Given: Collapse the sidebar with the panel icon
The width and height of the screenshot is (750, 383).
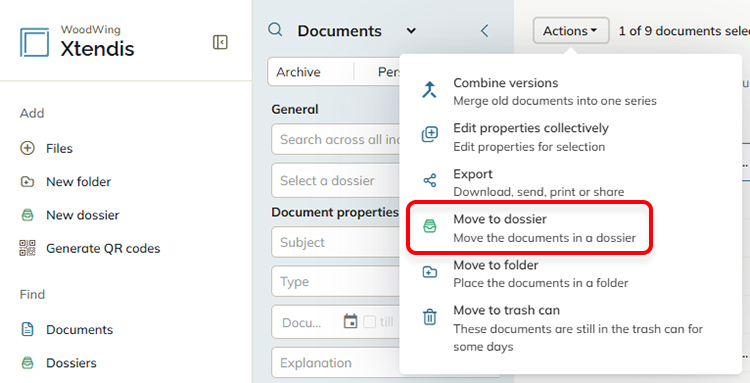Looking at the screenshot, I should tap(220, 42).
